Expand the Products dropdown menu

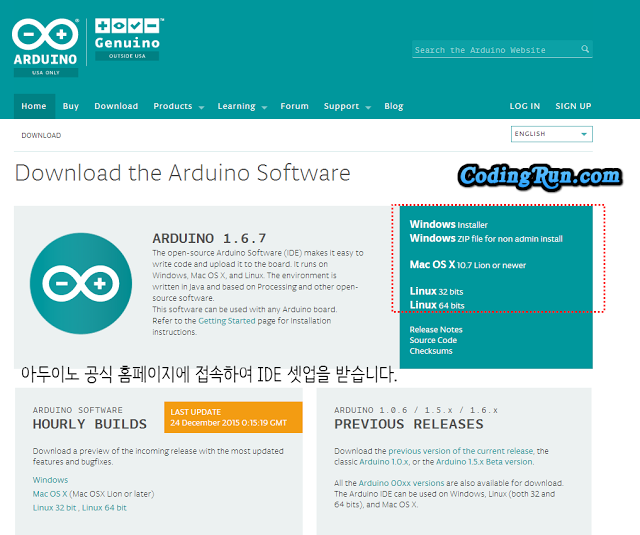click(178, 106)
